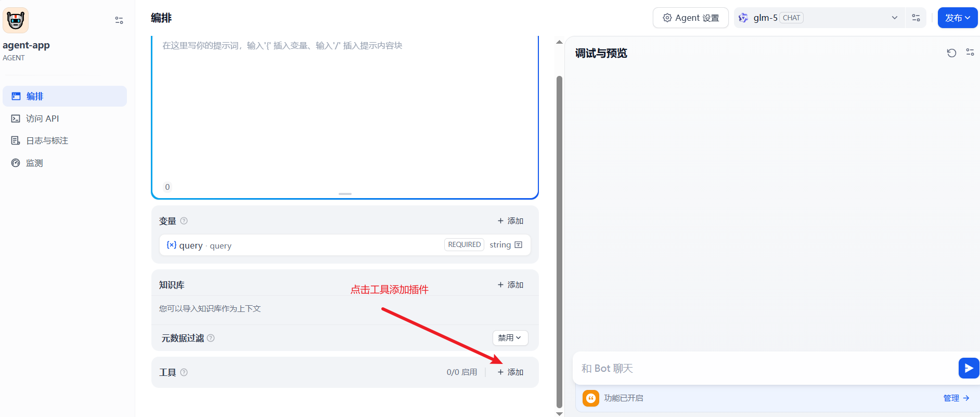
Task: Show help tooltip for 变量
Action: click(x=184, y=221)
